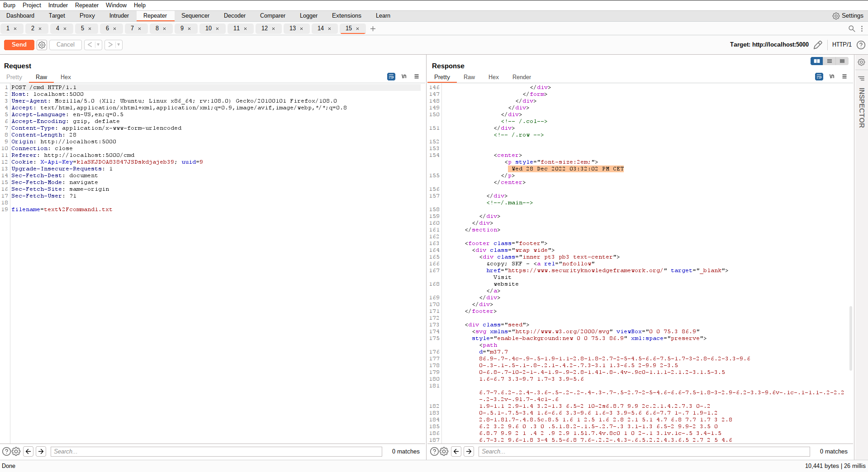Expand the Inspector side panel

[862, 108]
